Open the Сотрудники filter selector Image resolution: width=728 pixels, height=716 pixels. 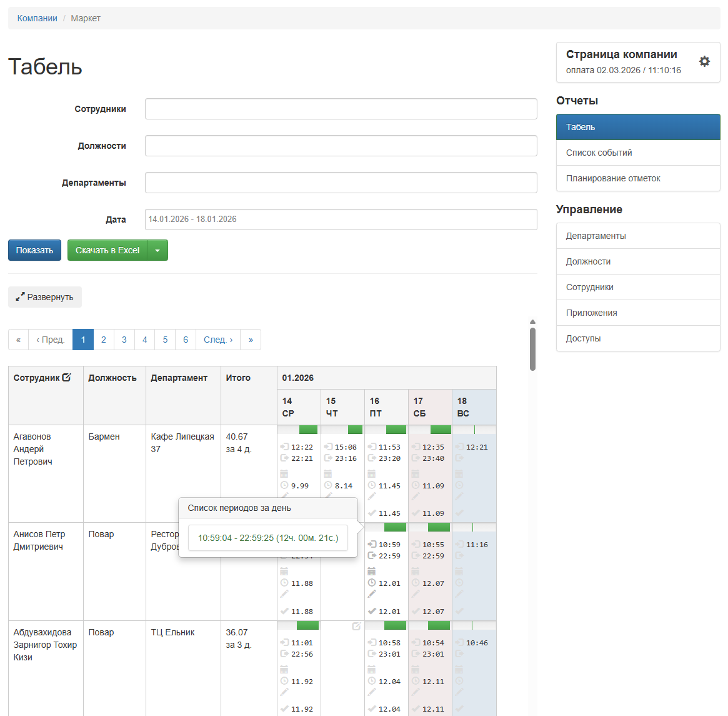click(341, 109)
